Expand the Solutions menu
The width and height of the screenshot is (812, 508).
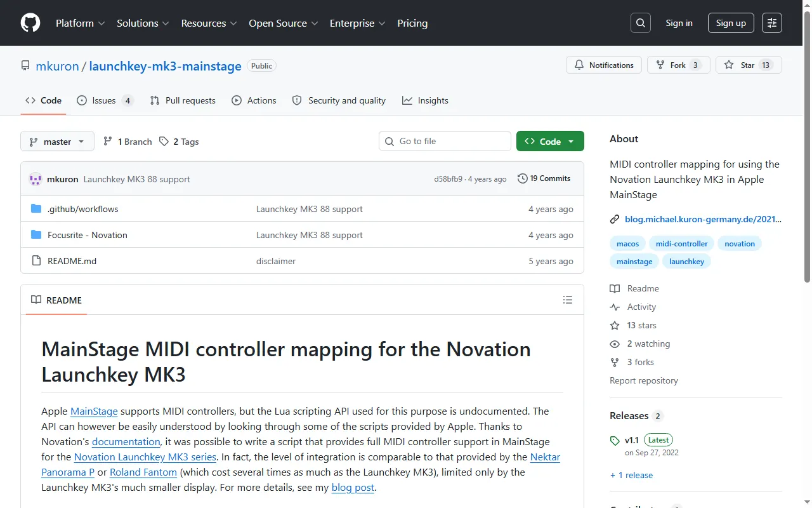pyautogui.click(x=143, y=23)
